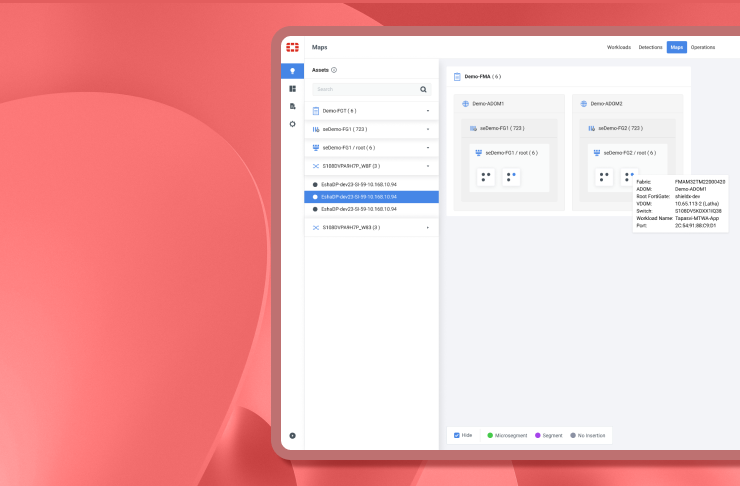Screen dimensions: 740x486
Task: Click the seDemo-FG2 / root icon in map
Action: tap(597, 153)
